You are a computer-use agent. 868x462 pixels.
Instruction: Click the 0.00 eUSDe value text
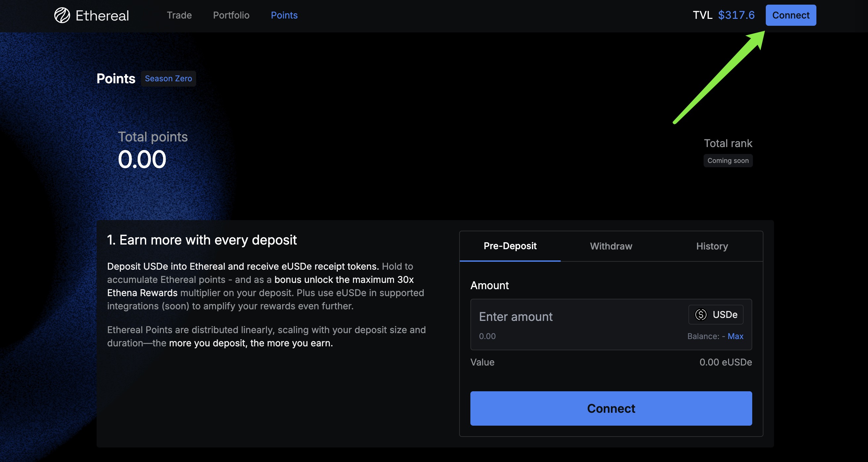click(x=725, y=362)
